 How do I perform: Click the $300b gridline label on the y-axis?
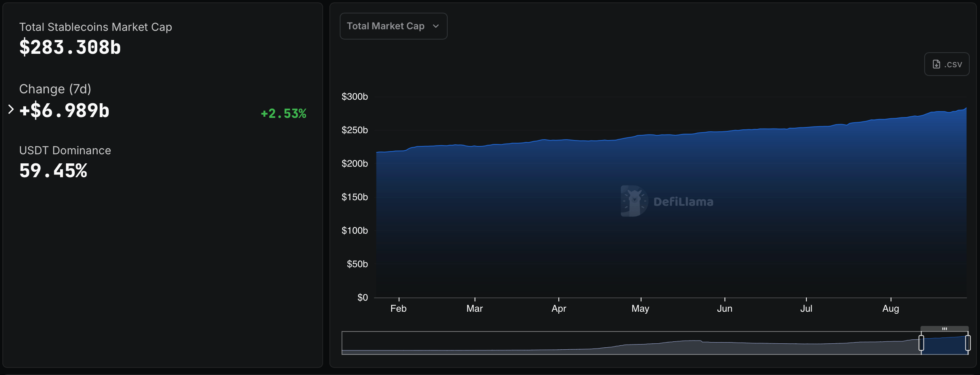click(354, 96)
